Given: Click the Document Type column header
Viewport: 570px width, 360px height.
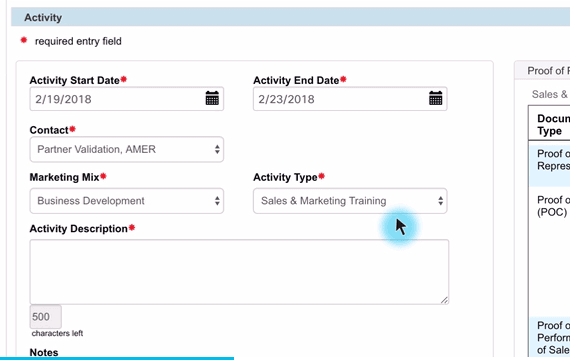Looking at the screenshot, I should [550, 124].
